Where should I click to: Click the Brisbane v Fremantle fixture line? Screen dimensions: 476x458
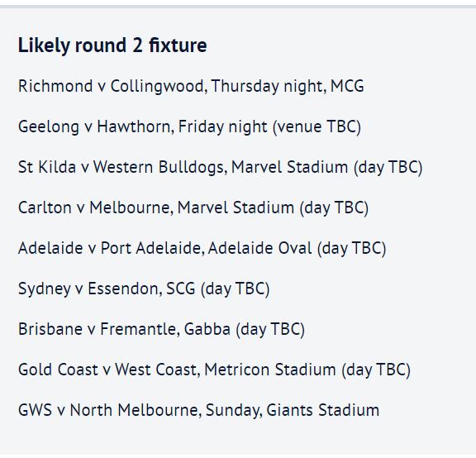click(161, 329)
